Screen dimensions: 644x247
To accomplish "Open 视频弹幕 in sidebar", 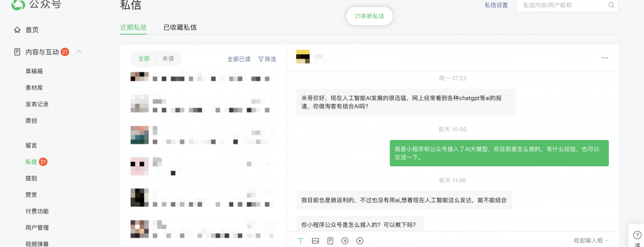I will click(x=37, y=244).
